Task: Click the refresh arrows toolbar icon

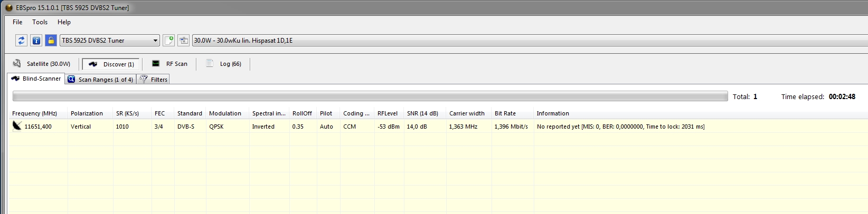Action: click(21, 41)
